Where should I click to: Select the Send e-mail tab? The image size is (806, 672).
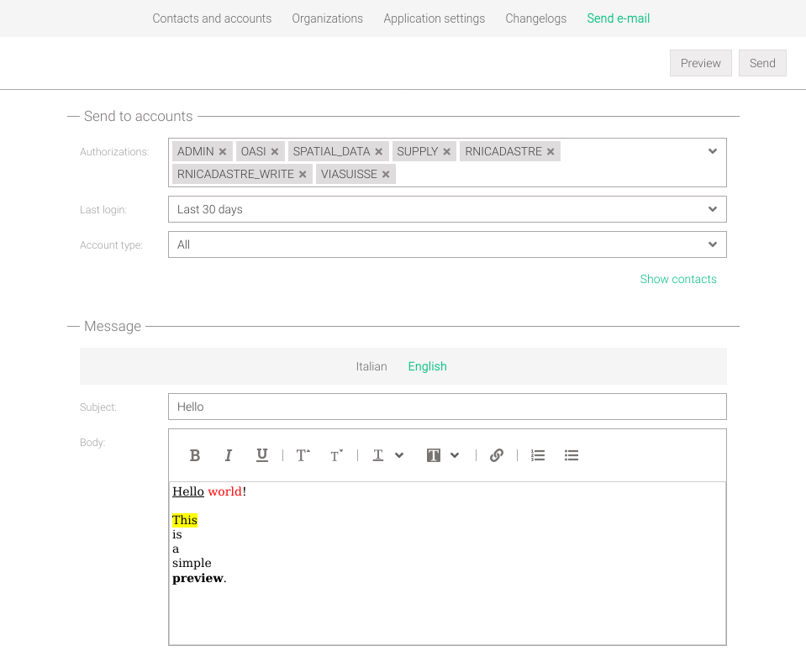619,18
